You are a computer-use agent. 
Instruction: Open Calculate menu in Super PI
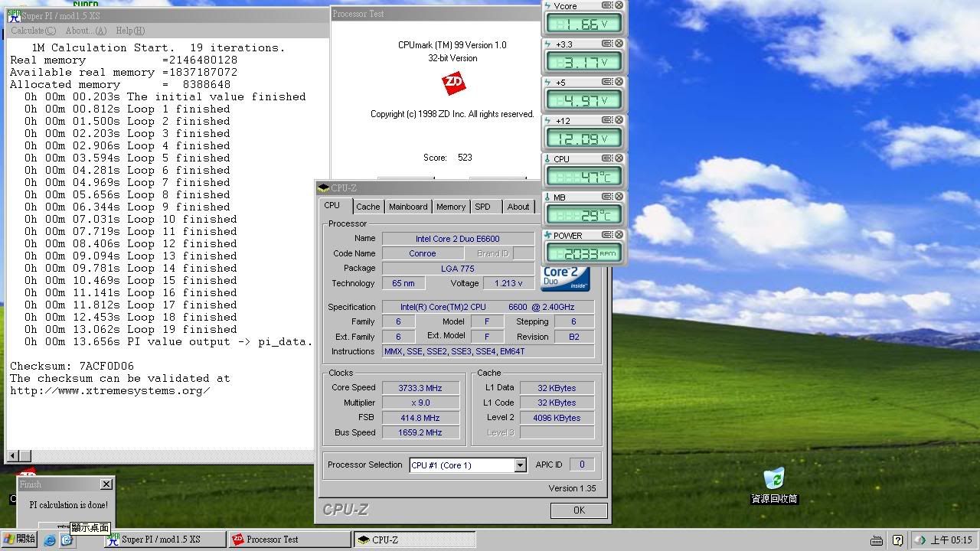pos(33,31)
